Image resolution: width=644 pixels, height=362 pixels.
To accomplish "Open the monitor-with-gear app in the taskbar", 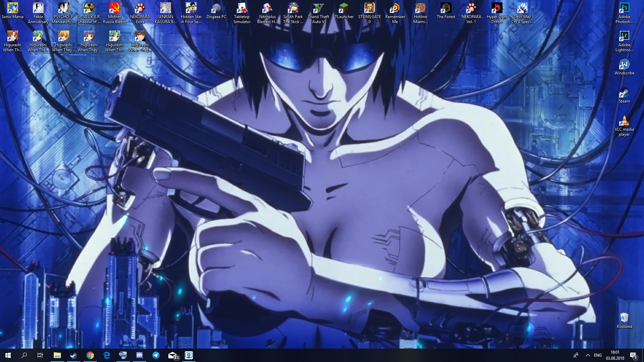I will (189, 355).
